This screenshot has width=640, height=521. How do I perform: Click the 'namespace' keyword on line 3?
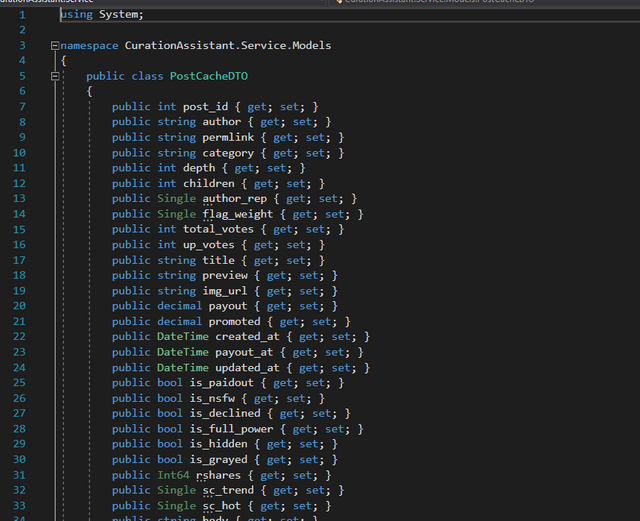[89, 45]
